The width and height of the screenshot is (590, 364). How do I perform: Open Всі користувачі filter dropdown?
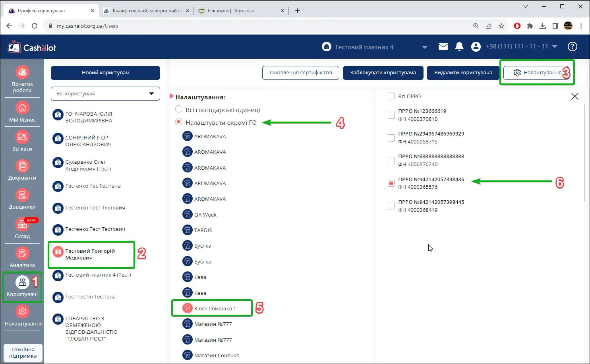click(105, 93)
